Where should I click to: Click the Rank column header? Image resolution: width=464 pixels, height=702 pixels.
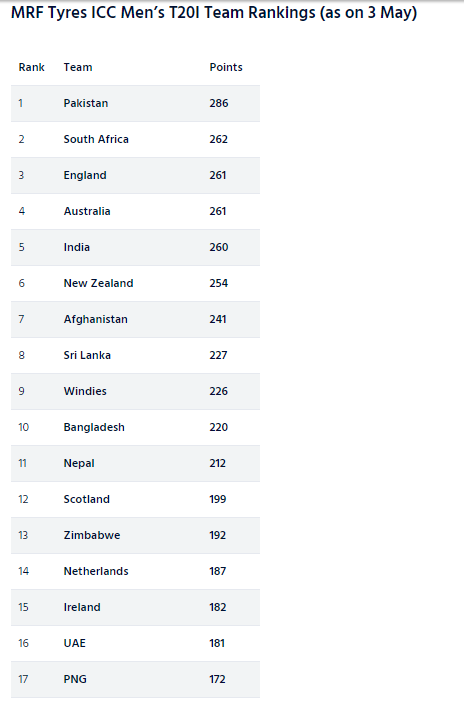[31, 67]
